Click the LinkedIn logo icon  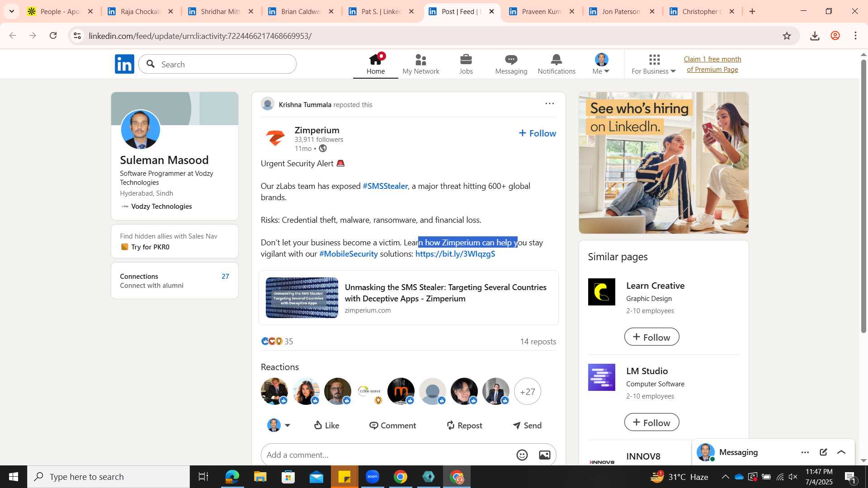tap(124, 64)
